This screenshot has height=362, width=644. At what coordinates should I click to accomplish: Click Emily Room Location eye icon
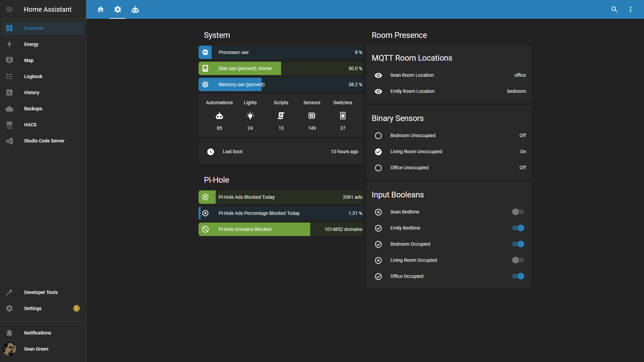click(378, 92)
